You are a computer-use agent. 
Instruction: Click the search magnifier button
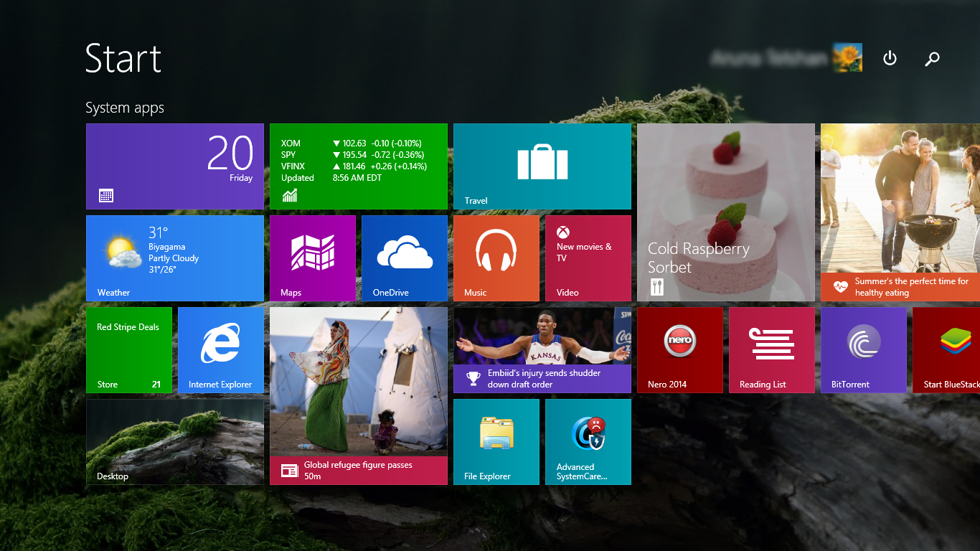[932, 59]
